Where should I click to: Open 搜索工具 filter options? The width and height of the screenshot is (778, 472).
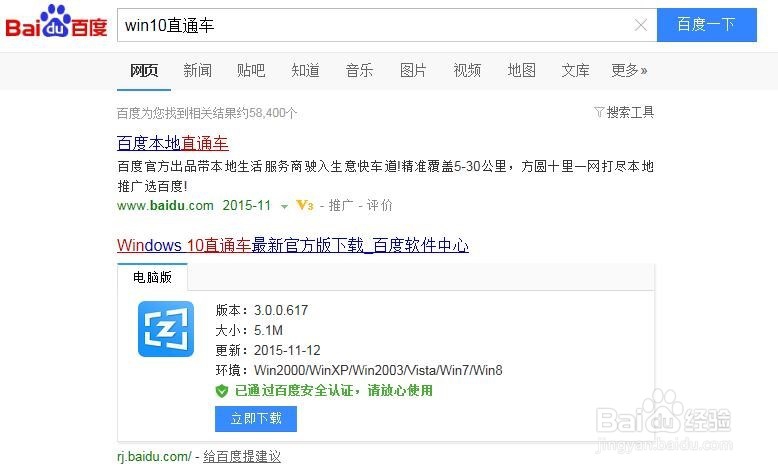pyautogui.click(x=624, y=112)
